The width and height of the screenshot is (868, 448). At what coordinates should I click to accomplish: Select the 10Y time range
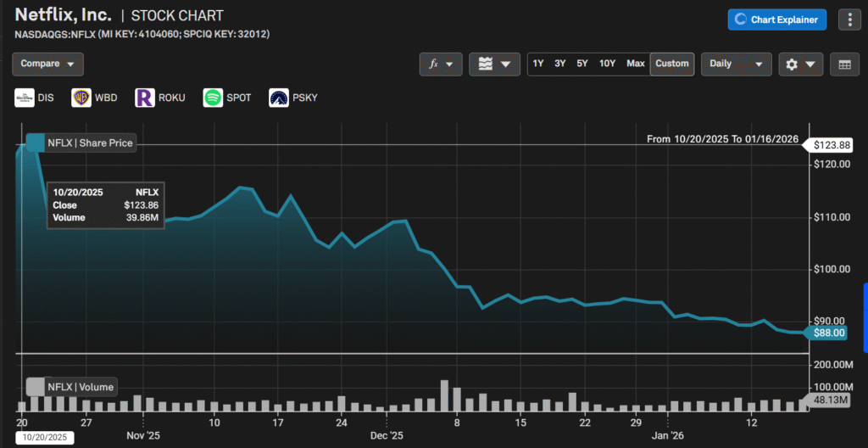(x=607, y=64)
